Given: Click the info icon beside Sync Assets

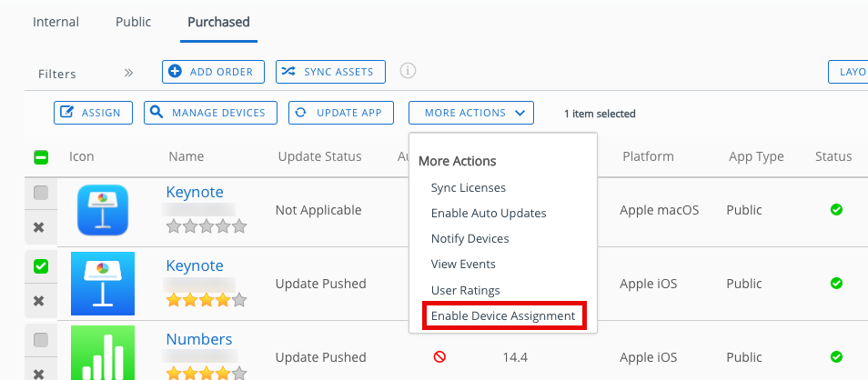Looking at the screenshot, I should click(409, 71).
